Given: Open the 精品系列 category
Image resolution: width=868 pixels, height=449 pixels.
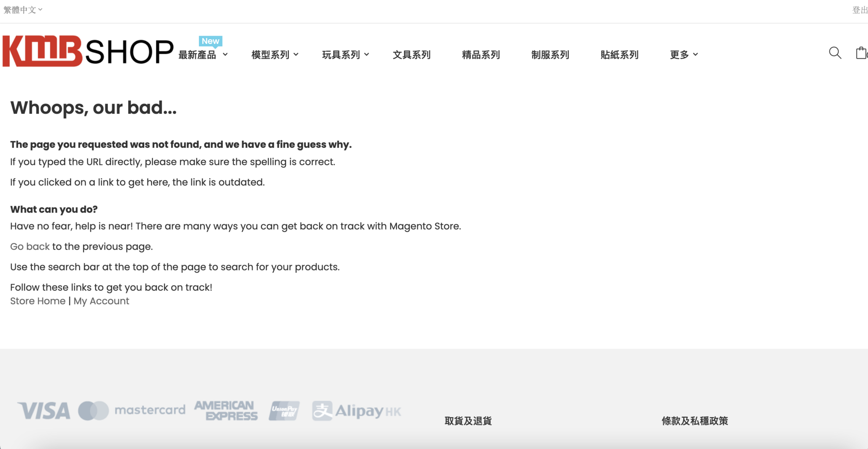Looking at the screenshot, I should point(481,55).
